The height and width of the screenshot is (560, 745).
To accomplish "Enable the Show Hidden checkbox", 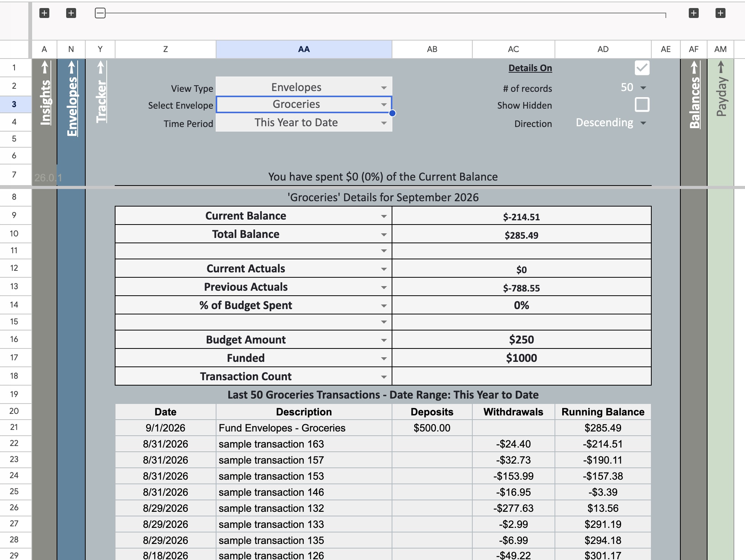I will click(642, 104).
